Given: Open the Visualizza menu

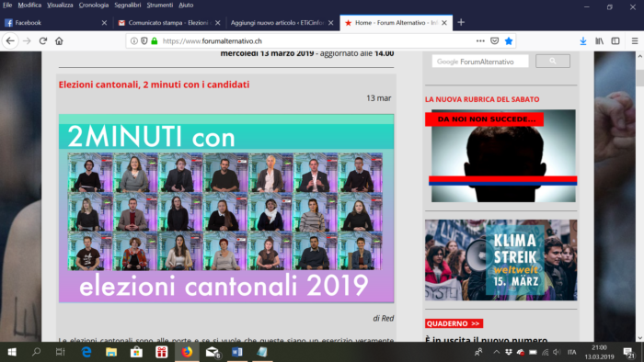Looking at the screenshot, I should click(60, 5).
